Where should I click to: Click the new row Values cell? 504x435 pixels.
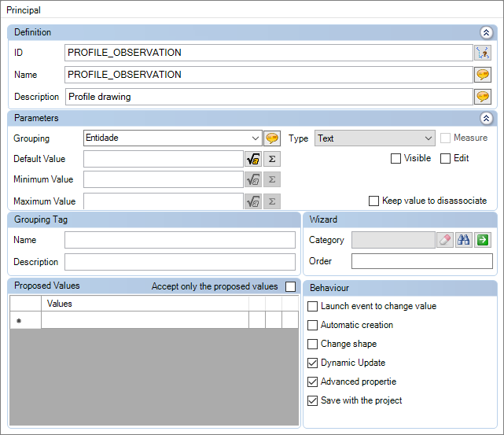(145, 320)
